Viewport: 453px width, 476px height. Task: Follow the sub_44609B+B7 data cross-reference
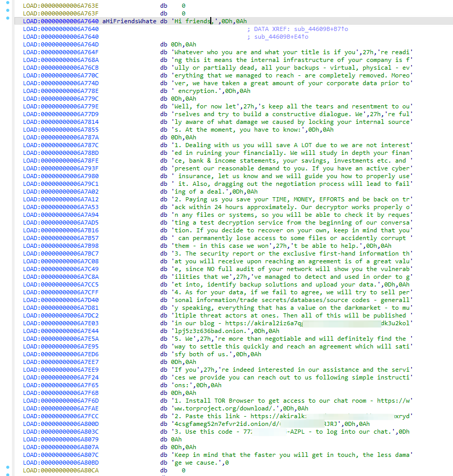coord(321,29)
